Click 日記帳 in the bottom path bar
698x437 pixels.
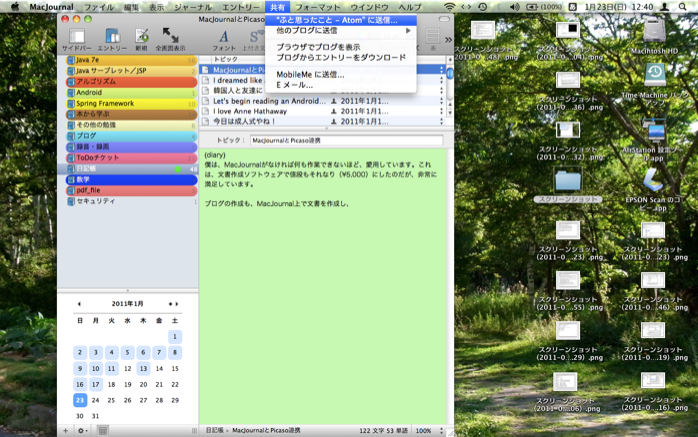[x=215, y=431]
